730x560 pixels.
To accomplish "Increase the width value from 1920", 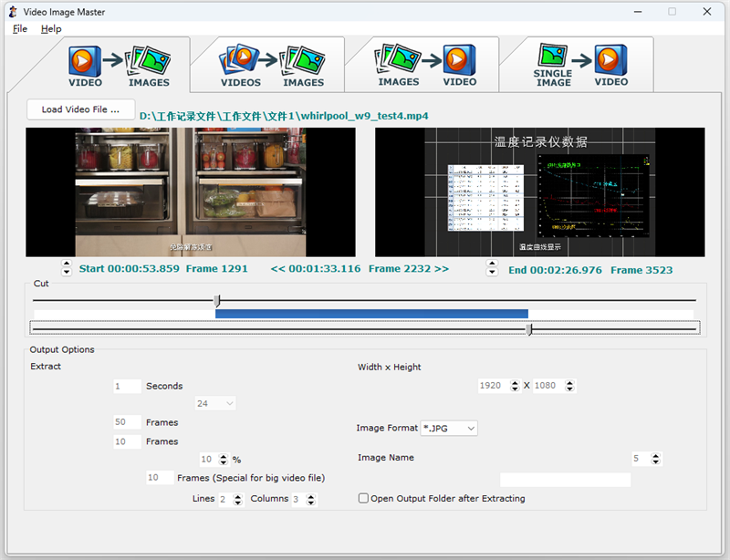I will point(513,381).
